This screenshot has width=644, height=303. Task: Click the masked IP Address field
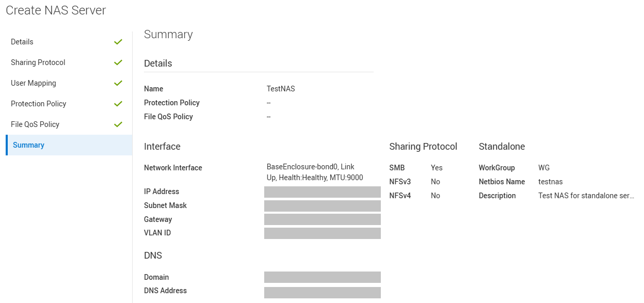point(322,192)
